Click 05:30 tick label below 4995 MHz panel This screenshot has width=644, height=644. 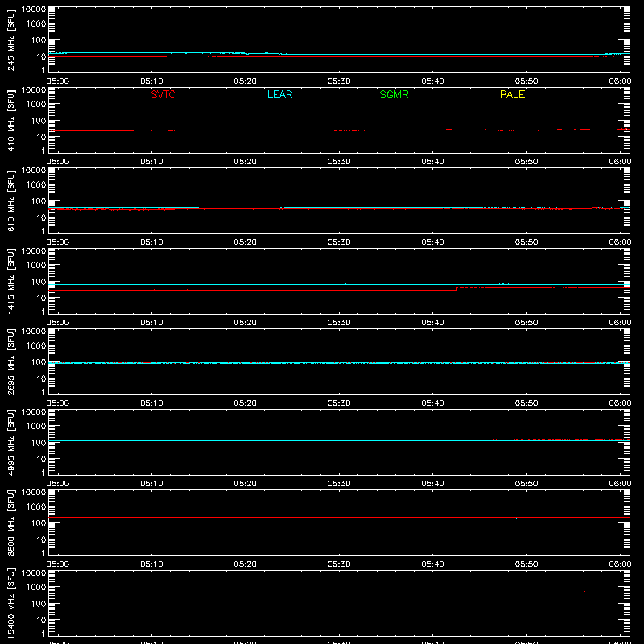(339, 484)
